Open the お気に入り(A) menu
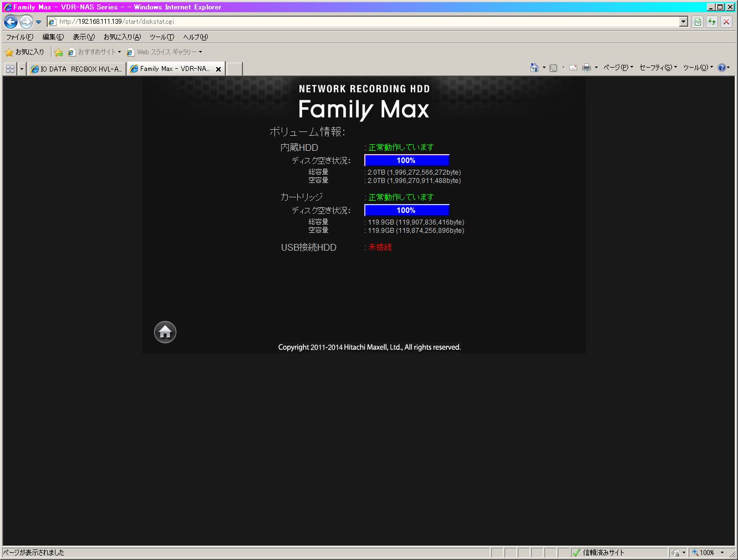This screenshot has width=738, height=560. (122, 37)
